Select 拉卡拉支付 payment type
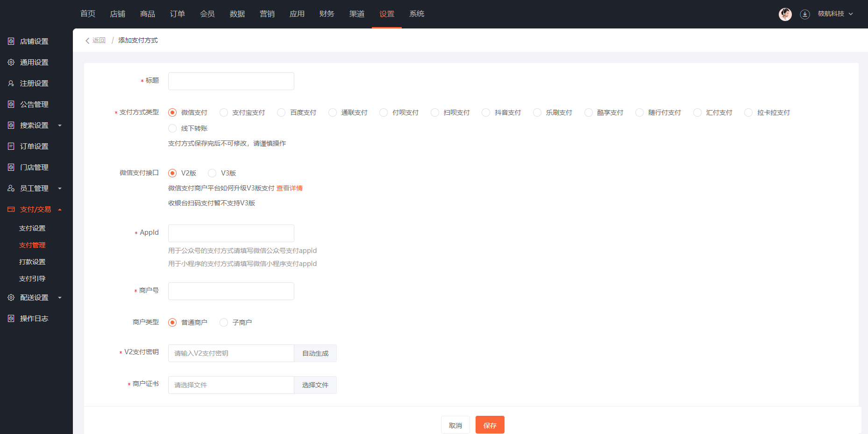This screenshot has height=434, width=868. tap(748, 112)
